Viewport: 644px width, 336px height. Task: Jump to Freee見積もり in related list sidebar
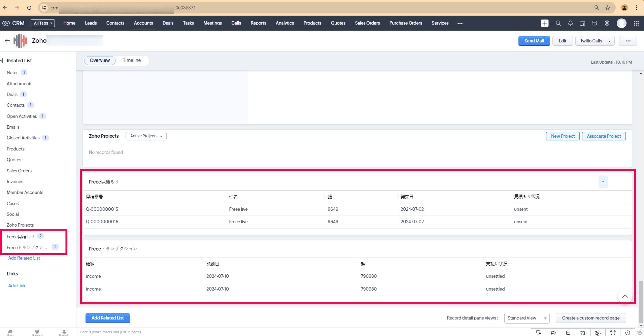coord(21,237)
